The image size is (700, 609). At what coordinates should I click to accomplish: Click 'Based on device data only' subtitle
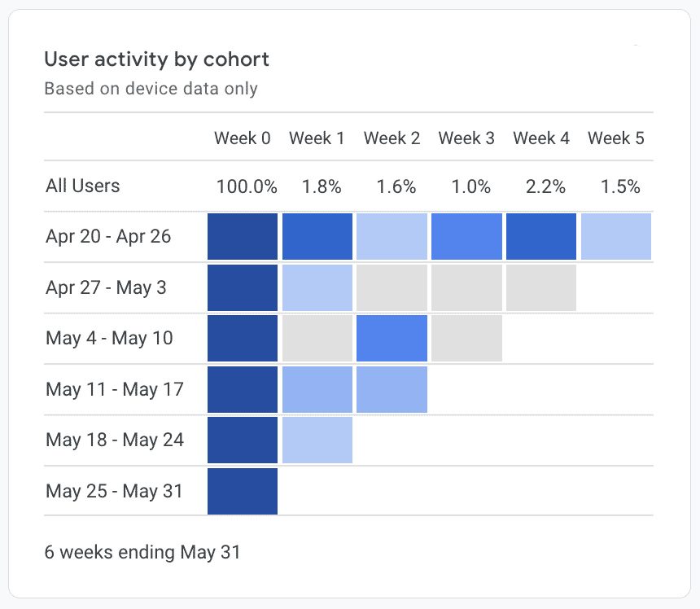click(x=151, y=89)
